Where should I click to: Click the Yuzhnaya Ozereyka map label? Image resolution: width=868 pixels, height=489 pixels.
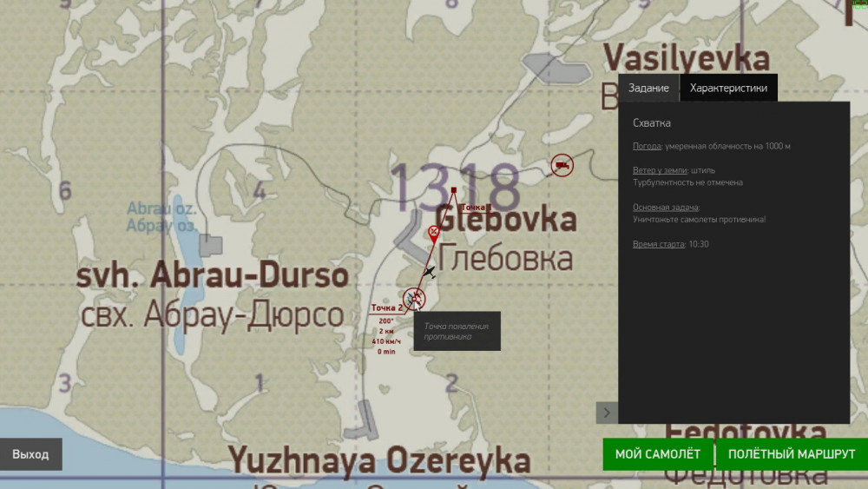379,460
